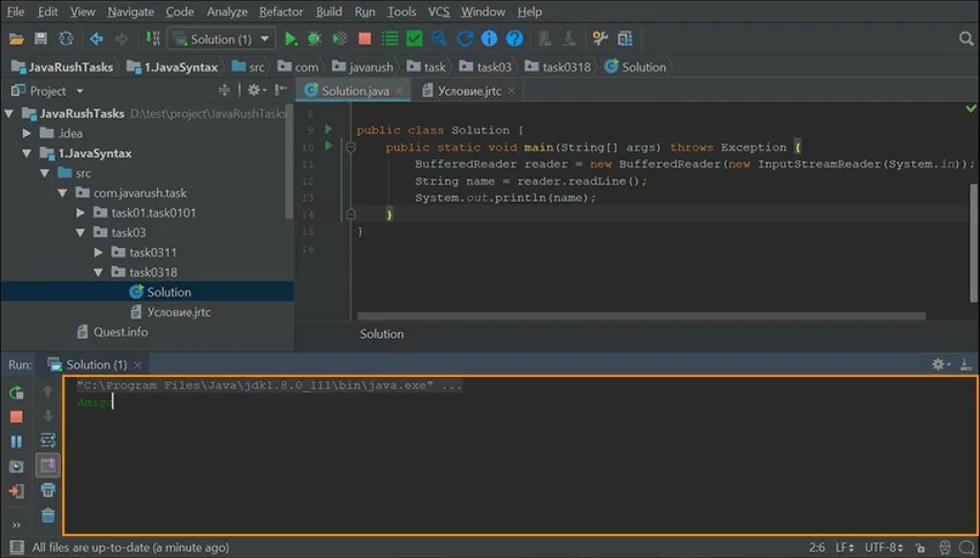Save all files with the floppy icon
This screenshot has width=980, height=558.
[40, 38]
